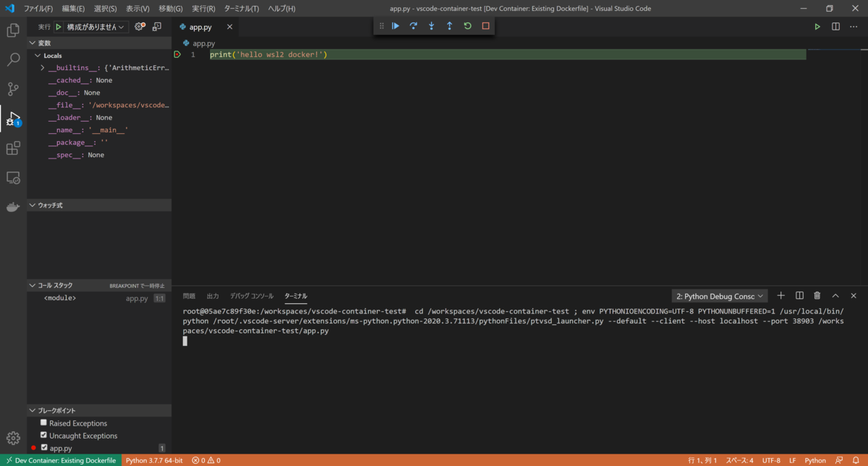
Task: Expand the __builtins__ variable
Action: pyautogui.click(x=43, y=68)
